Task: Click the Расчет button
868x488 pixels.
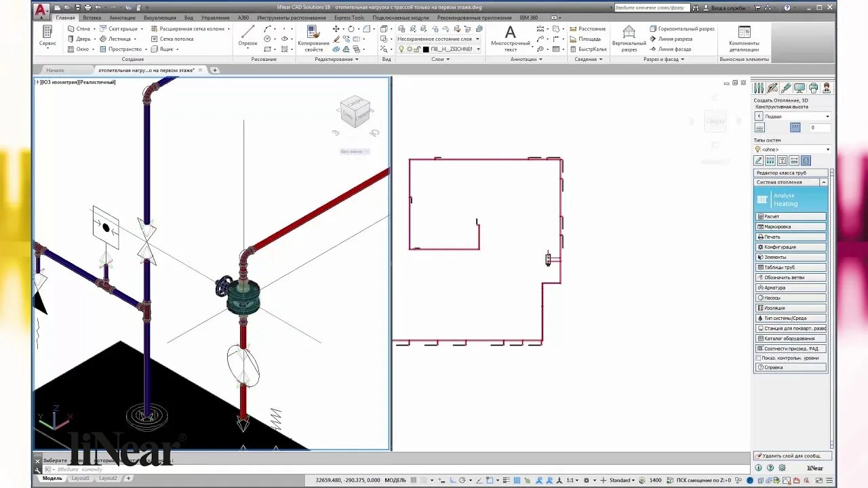Action: [x=791, y=216]
